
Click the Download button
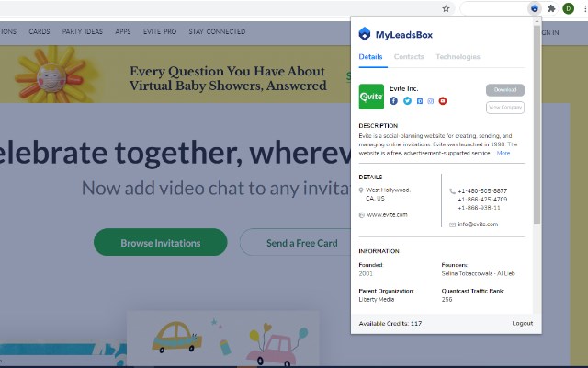(505, 90)
